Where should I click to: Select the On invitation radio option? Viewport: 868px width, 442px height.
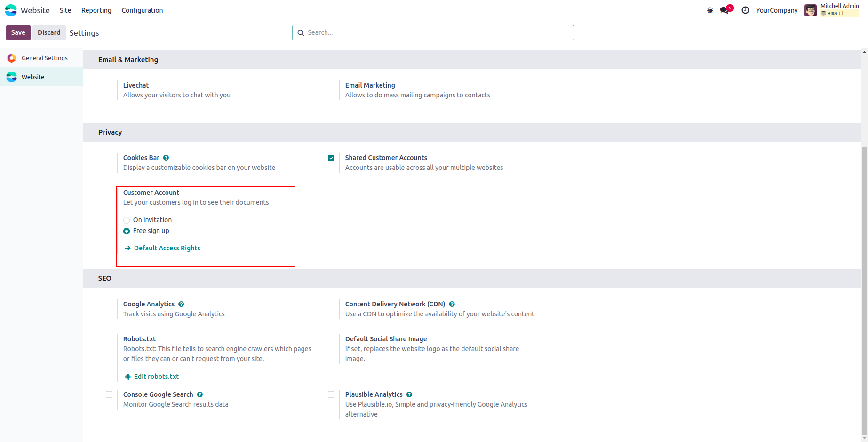click(127, 220)
